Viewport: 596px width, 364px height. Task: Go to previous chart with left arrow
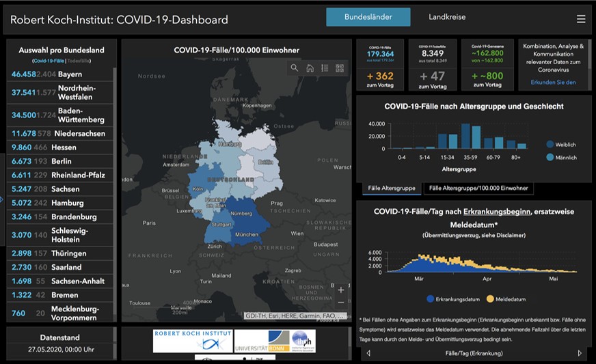click(368, 353)
